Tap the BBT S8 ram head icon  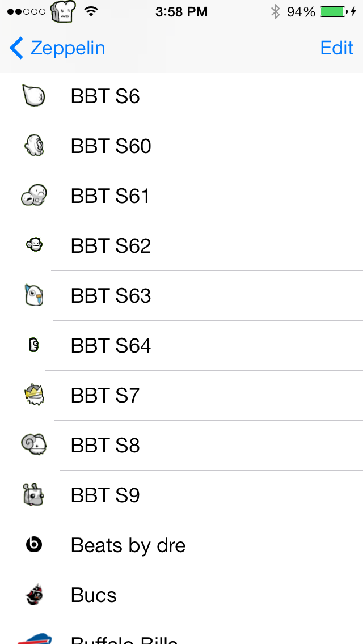33,445
